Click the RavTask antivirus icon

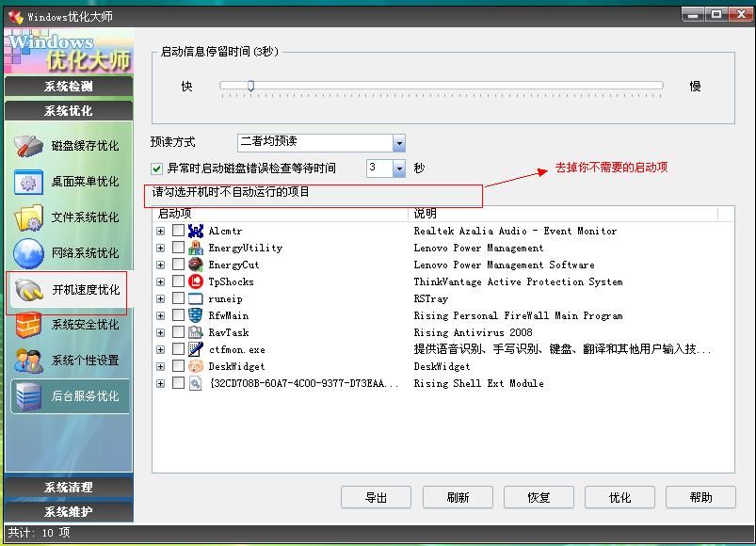pyautogui.click(x=196, y=332)
